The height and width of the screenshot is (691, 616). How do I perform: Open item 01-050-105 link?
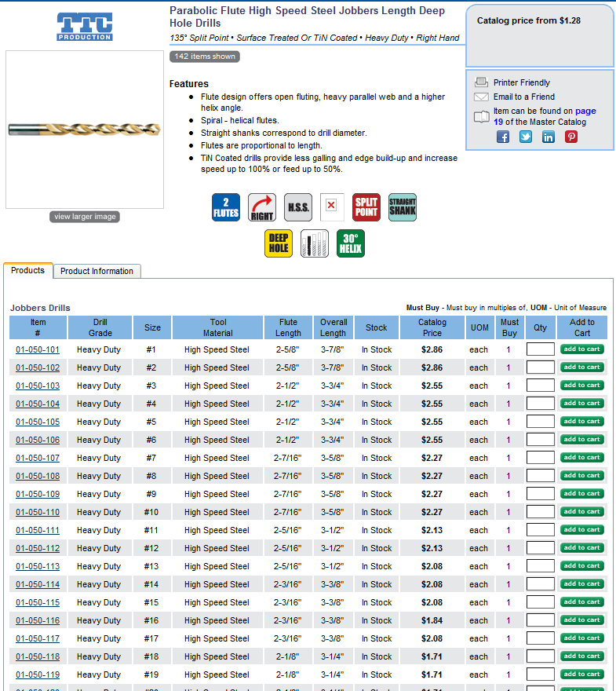click(38, 422)
